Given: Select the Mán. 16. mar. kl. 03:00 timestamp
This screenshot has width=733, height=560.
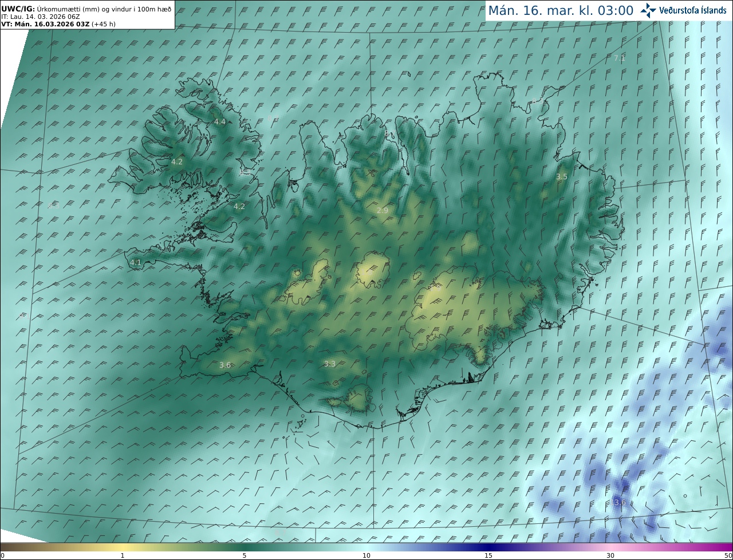Looking at the screenshot, I should [561, 11].
